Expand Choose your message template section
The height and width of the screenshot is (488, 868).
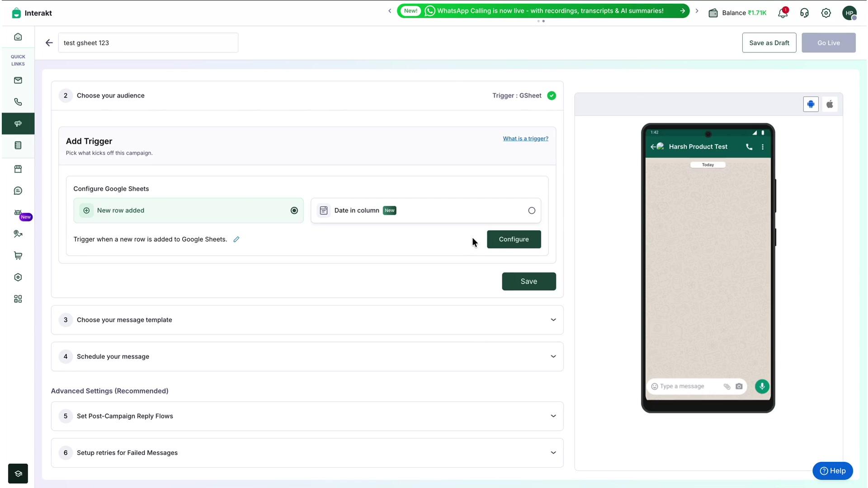point(307,320)
